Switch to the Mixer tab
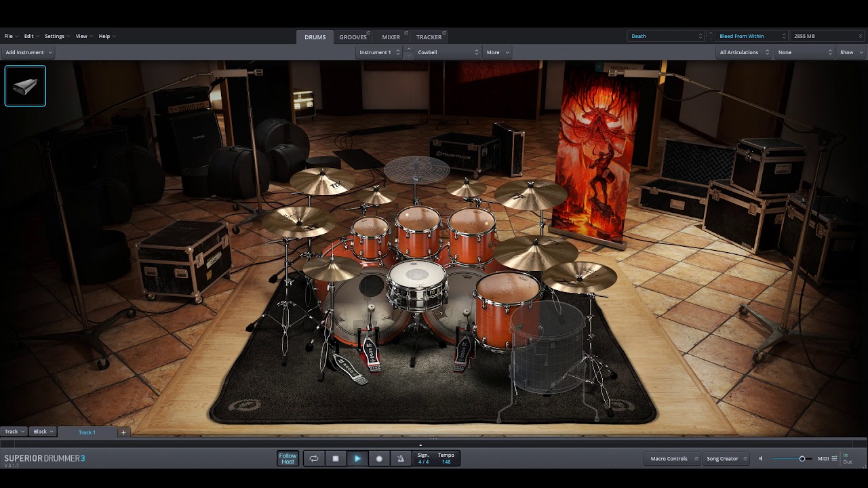868x488 pixels. [391, 37]
